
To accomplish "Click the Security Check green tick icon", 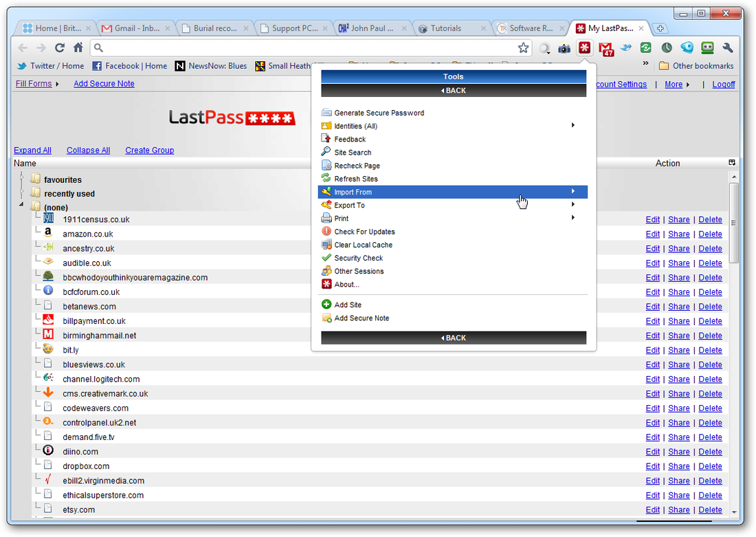I will coord(326,258).
